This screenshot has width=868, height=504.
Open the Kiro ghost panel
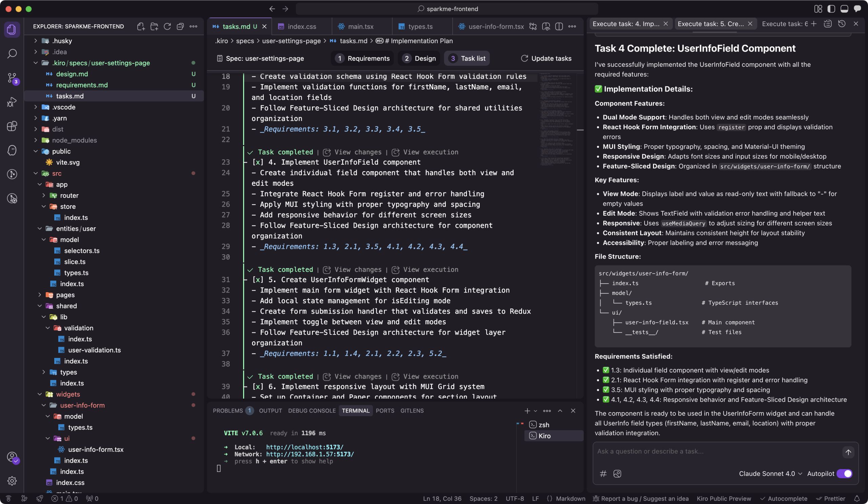tap(12, 150)
